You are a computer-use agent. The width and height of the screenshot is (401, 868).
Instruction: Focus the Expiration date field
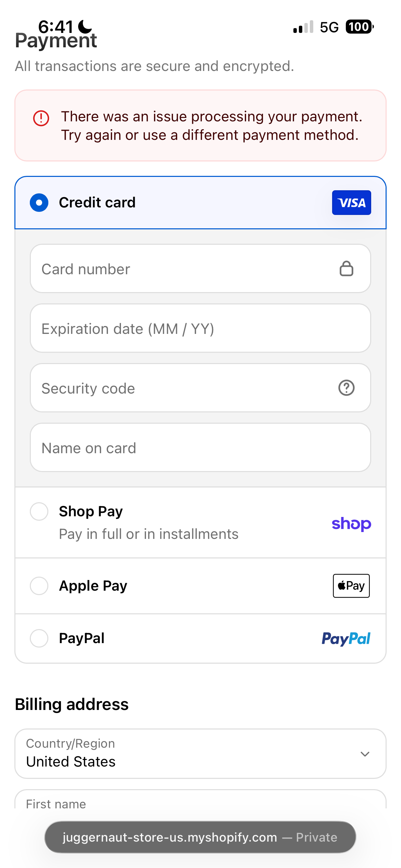pos(200,328)
